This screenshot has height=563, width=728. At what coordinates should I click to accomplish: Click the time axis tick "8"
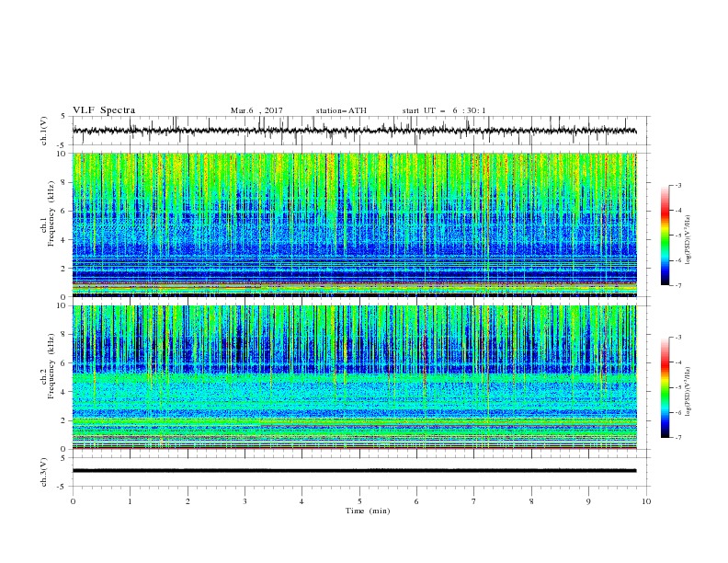[531, 501]
